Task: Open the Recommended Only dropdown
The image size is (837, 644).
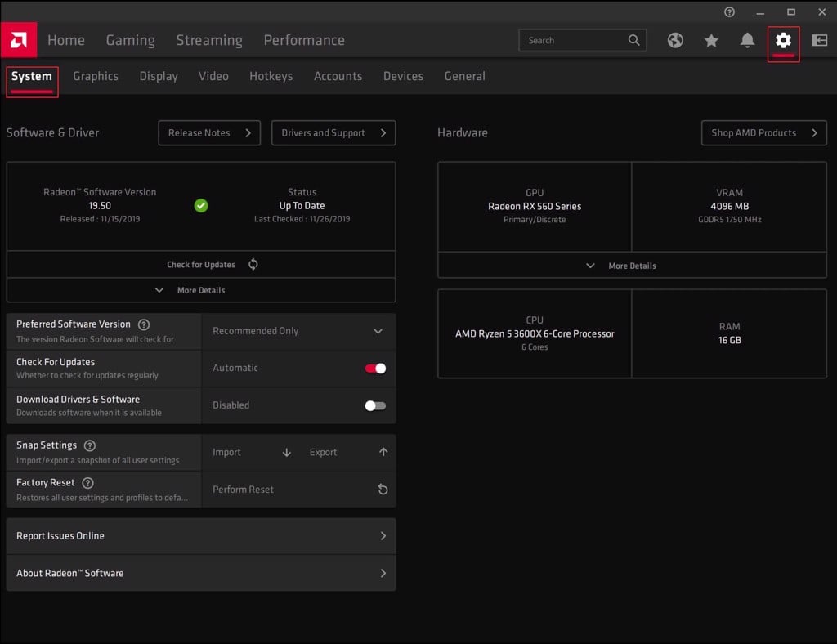Action: point(299,331)
